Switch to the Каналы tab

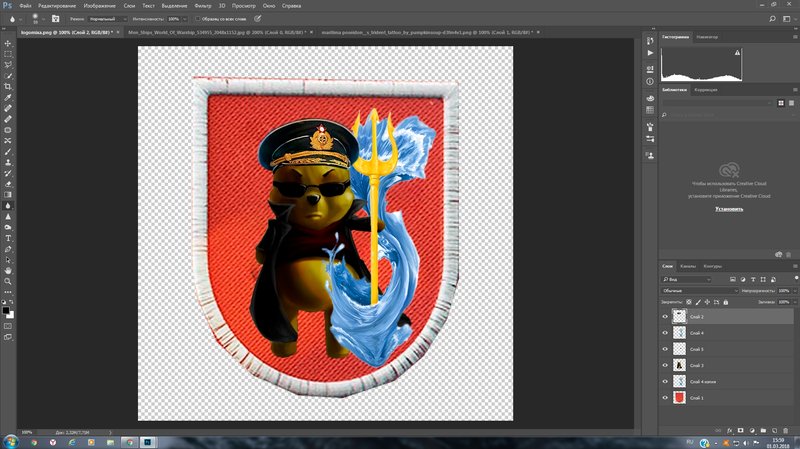point(688,266)
